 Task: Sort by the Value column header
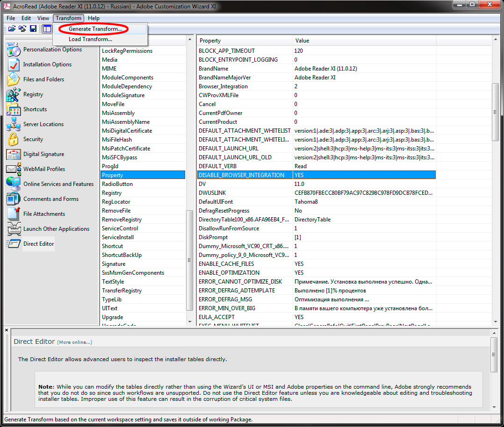click(364, 41)
